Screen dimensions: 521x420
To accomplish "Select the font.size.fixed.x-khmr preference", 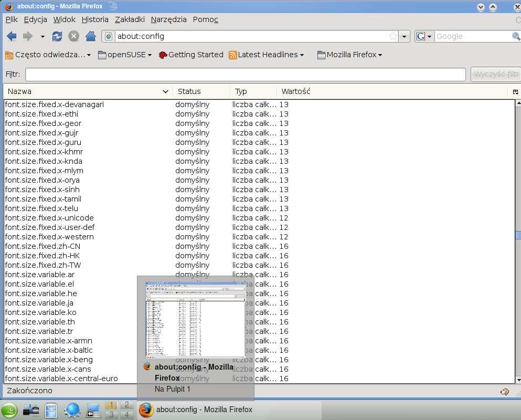I will (x=259, y=152).
